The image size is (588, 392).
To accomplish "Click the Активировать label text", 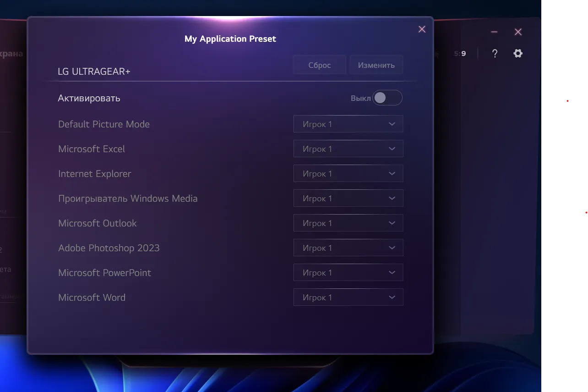I will coord(89,98).
